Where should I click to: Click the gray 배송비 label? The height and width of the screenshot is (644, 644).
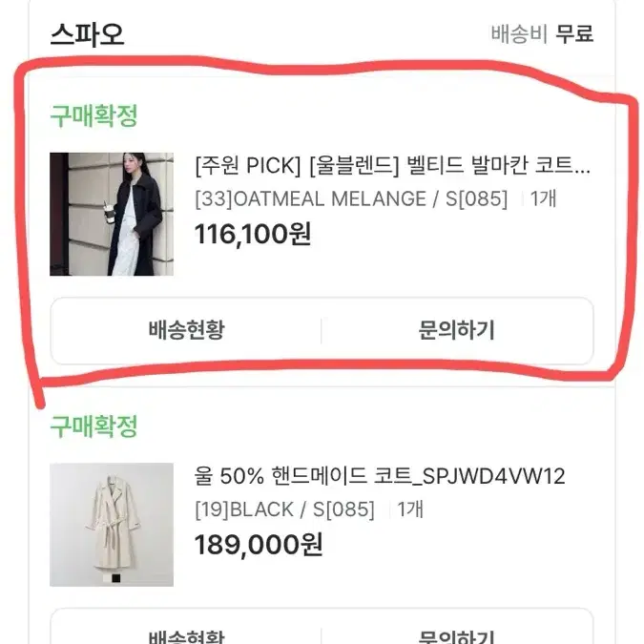520,33
